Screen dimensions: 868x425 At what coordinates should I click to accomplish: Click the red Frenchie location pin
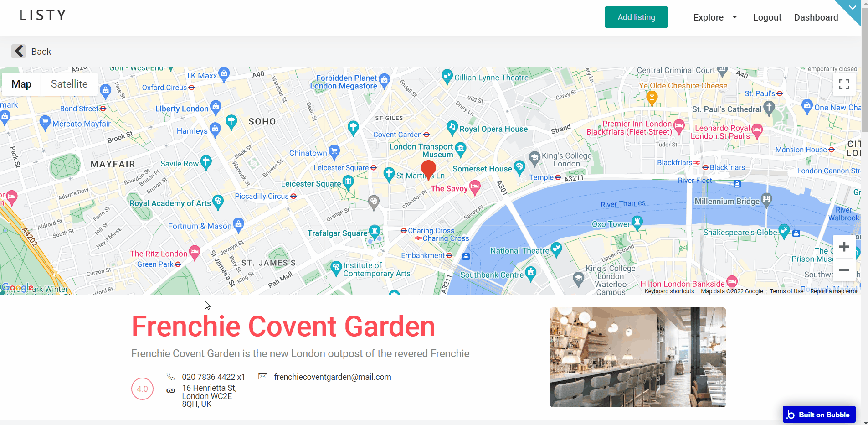(428, 170)
